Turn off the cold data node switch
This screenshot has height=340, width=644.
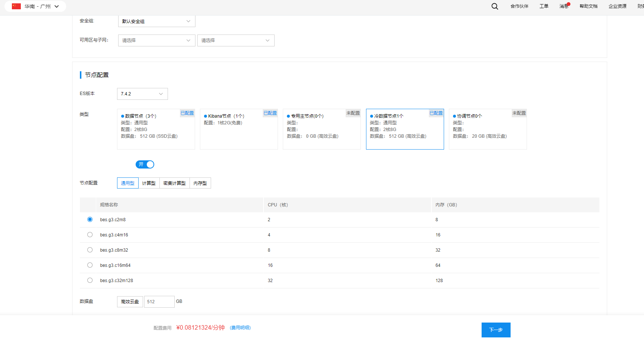145,164
